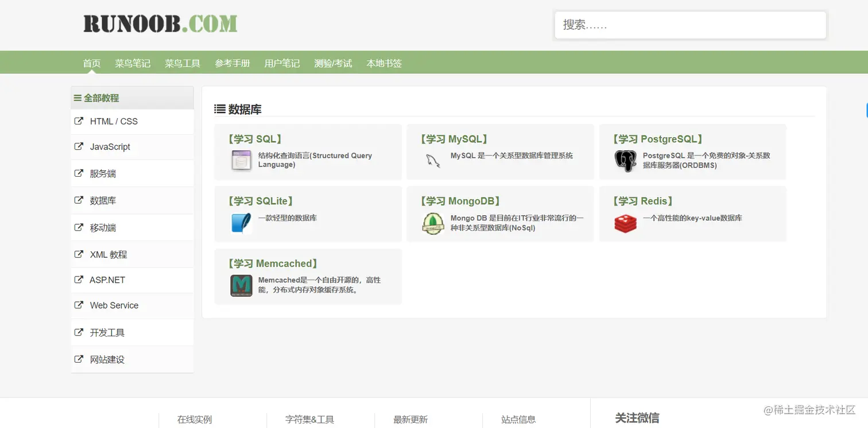Screen dimensions: 868x428
Task: Click external-link icon beside 开发工具
Action: pos(79,332)
